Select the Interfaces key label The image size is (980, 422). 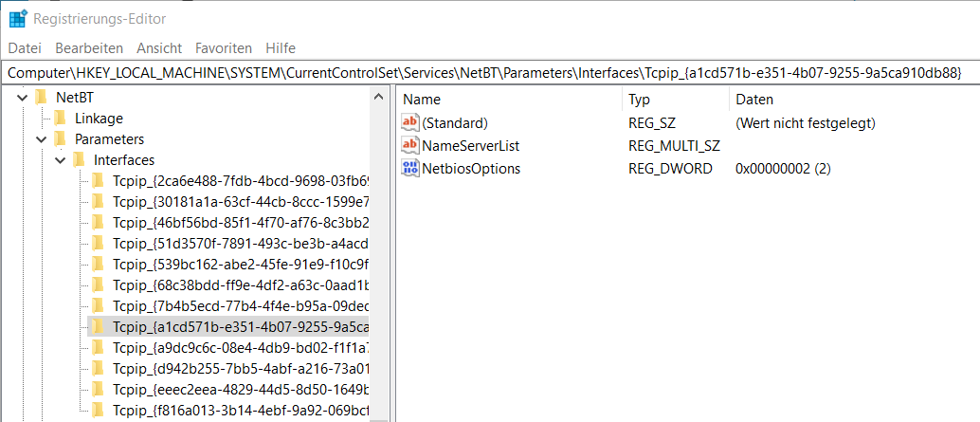click(x=124, y=160)
